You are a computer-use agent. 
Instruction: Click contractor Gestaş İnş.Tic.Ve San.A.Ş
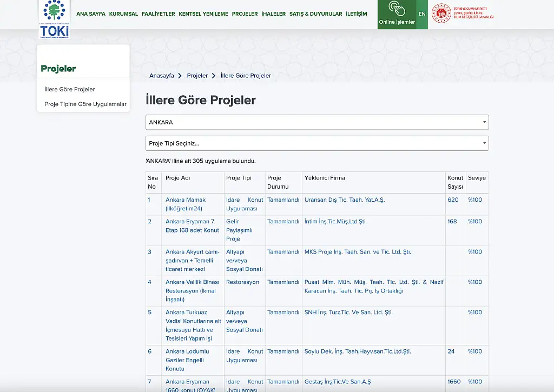click(338, 382)
